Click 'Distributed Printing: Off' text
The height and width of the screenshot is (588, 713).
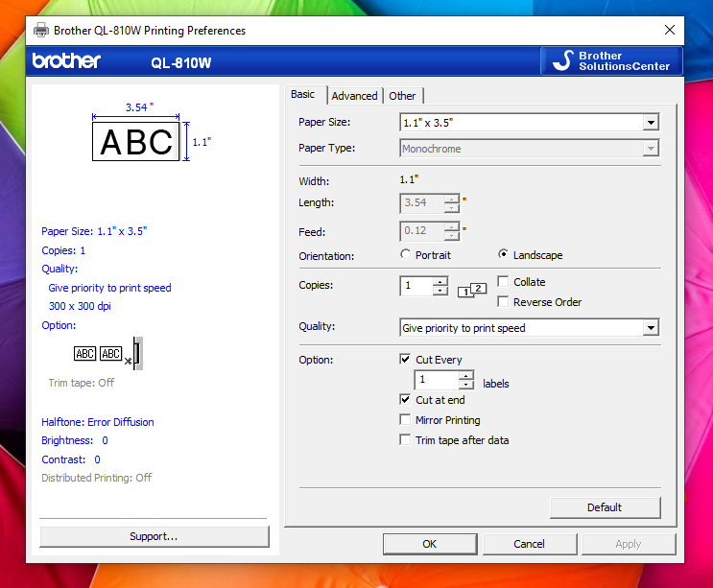[x=96, y=478]
